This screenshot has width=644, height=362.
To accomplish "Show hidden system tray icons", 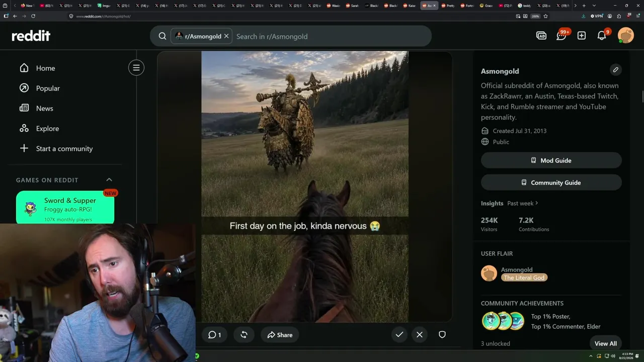I will (x=591, y=356).
